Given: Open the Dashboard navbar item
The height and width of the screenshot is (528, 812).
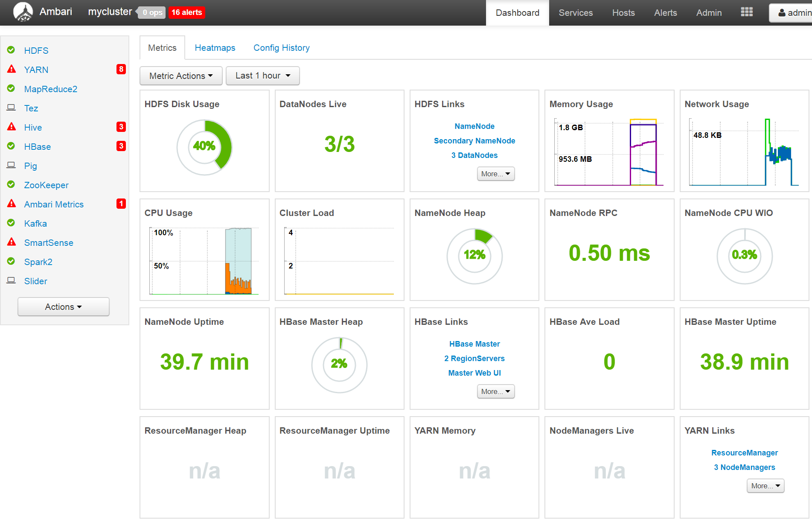Looking at the screenshot, I should (518, 13).
